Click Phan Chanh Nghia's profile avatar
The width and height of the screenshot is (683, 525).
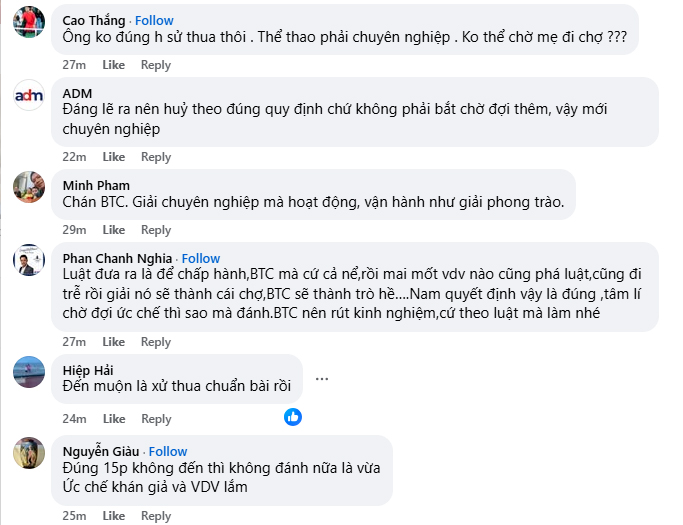click(28, 260)
